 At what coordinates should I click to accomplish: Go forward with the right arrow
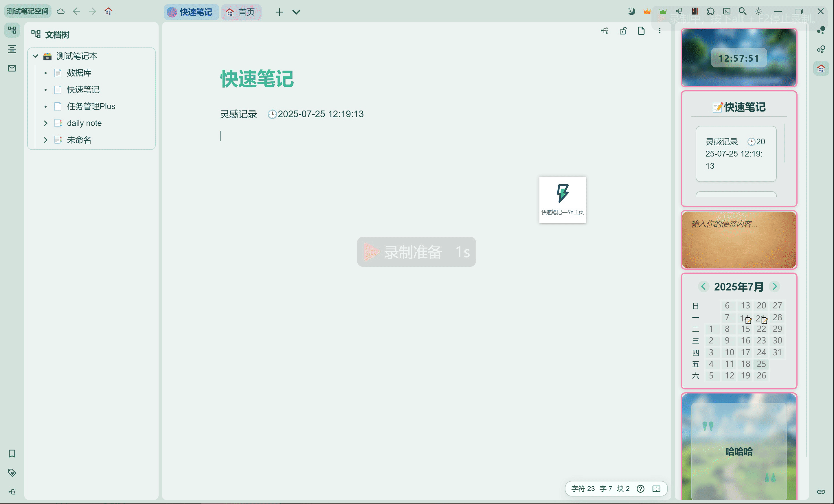[92, 11]
